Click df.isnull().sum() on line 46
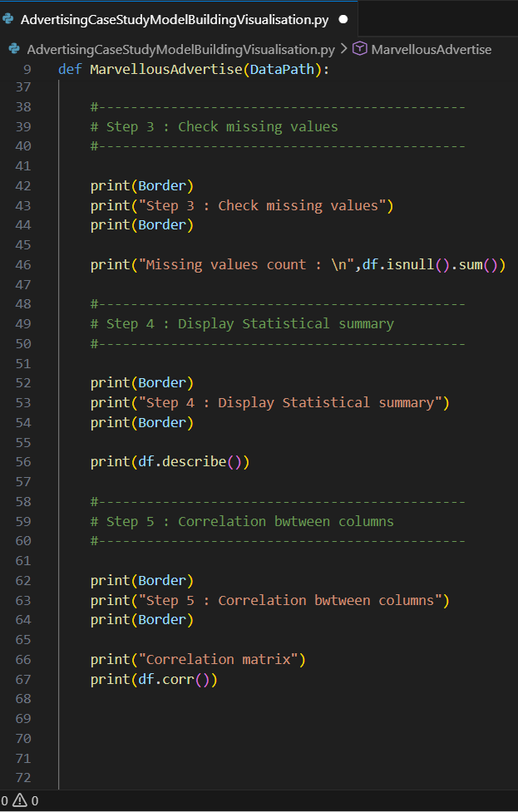 click(430, 264)
